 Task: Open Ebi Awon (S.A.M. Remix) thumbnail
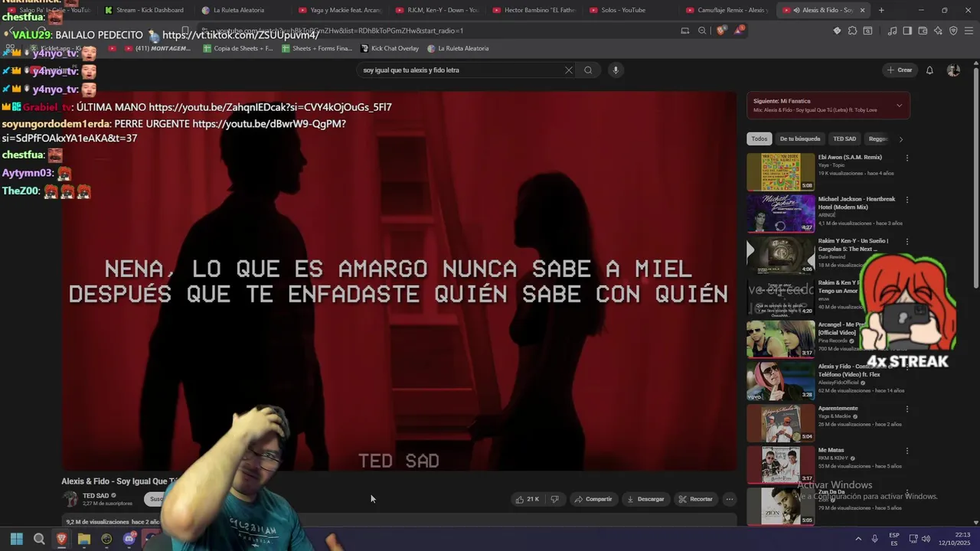coord(781,171)
